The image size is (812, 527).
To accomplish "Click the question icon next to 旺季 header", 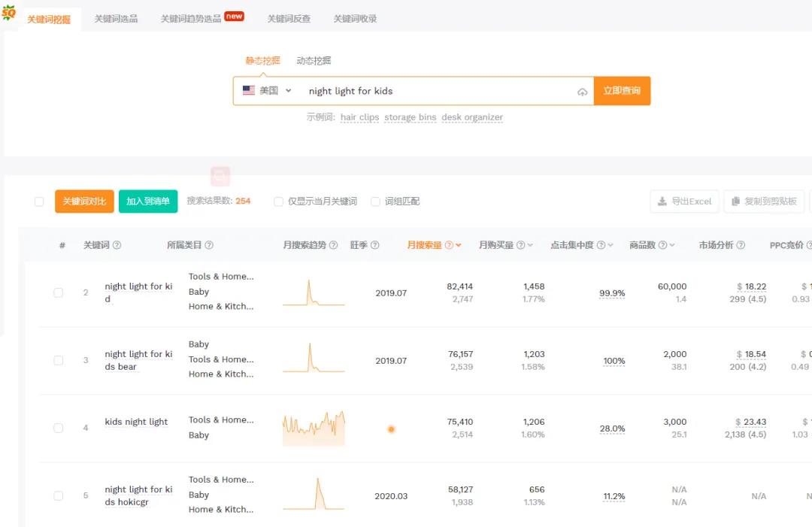I will coord(377,244).
